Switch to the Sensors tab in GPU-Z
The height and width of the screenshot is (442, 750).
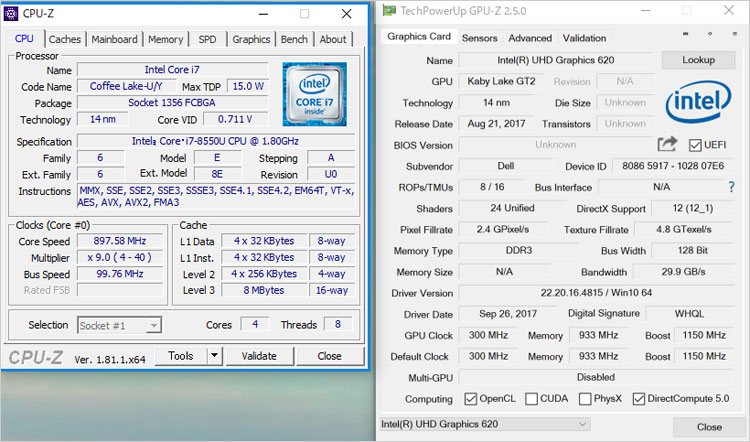pos(480,38)
